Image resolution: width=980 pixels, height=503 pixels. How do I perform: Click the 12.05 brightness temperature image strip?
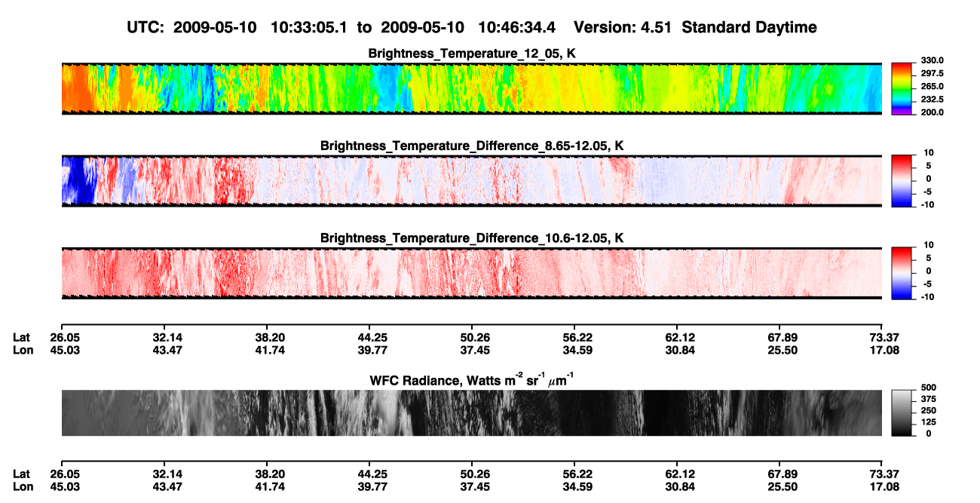(471, 89)
